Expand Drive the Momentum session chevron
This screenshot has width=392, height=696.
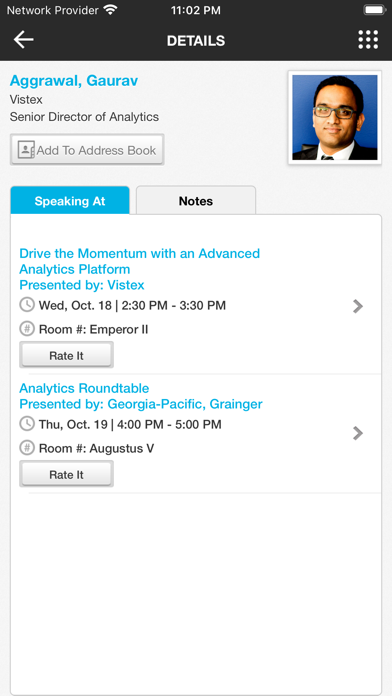[358, 306]
